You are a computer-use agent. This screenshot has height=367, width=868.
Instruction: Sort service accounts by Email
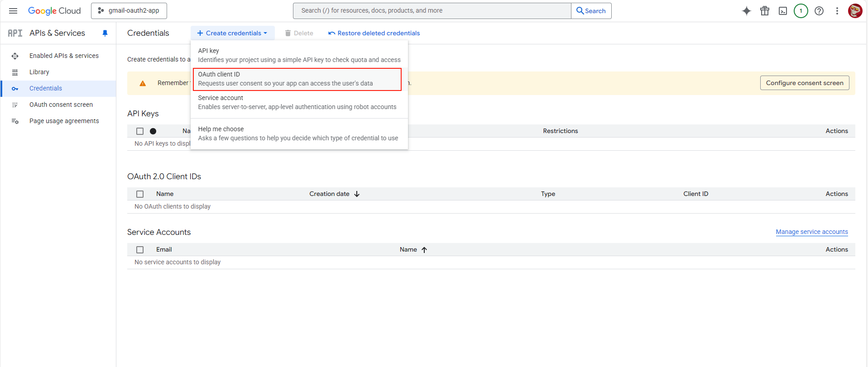[x=164, y=249]
